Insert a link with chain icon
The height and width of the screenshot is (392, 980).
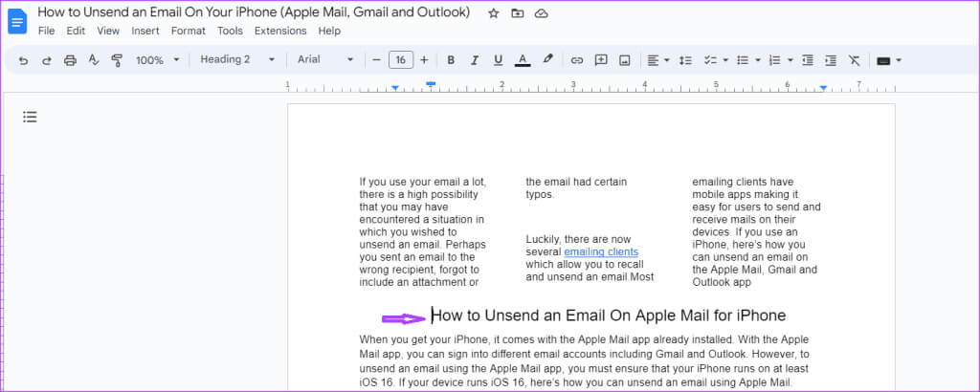point(577,60)
